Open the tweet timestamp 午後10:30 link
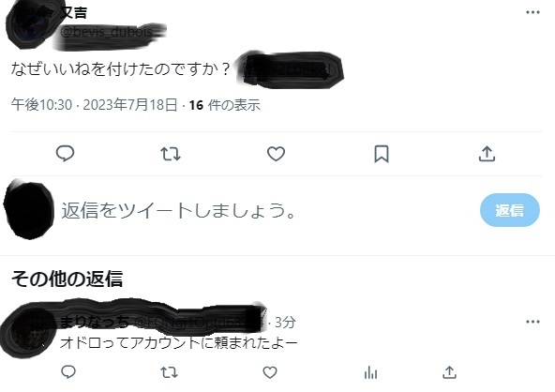The height and width of the screenshot is (392, 555). 41,105
